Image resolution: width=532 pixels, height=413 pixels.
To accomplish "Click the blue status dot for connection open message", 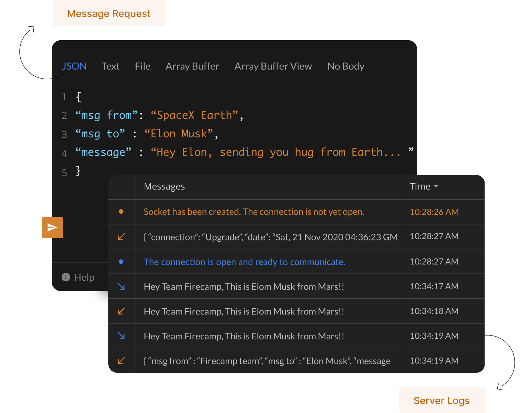I will 121,261.
